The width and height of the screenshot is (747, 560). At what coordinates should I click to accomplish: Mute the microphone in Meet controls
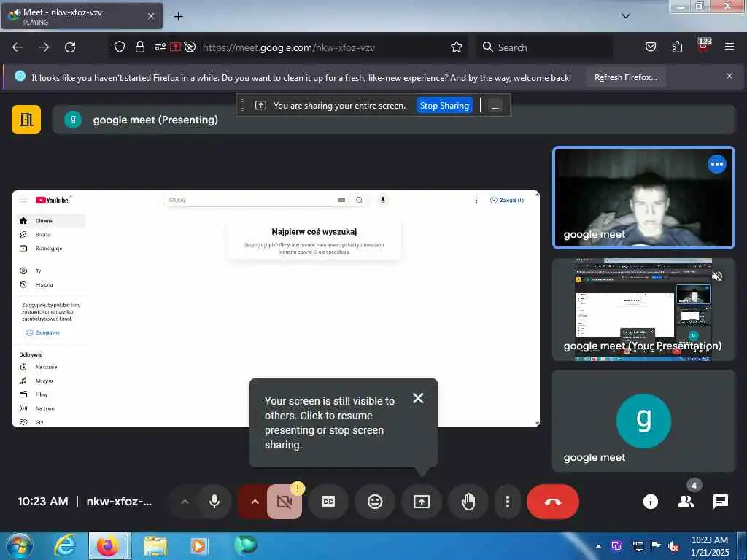(x=214, y=502)
